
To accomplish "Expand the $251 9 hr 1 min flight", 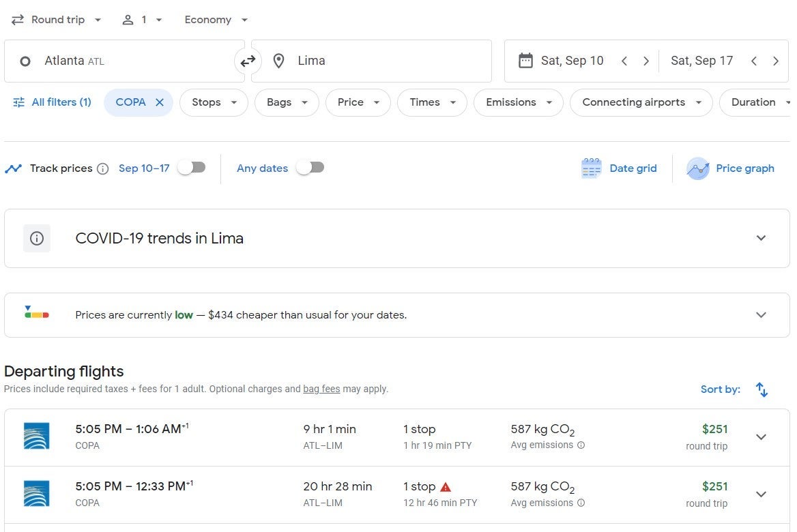I will tap(761, 437).
